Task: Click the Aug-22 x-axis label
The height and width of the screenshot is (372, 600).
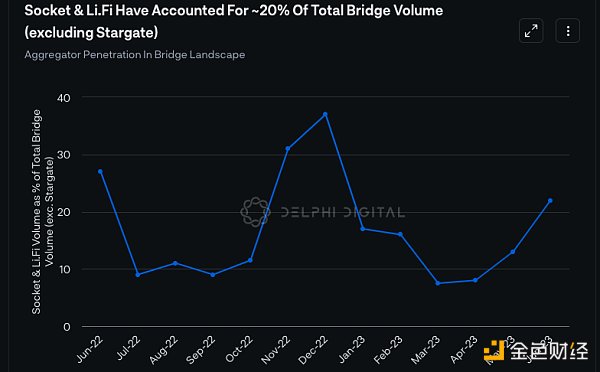Action: click(164, 350)
